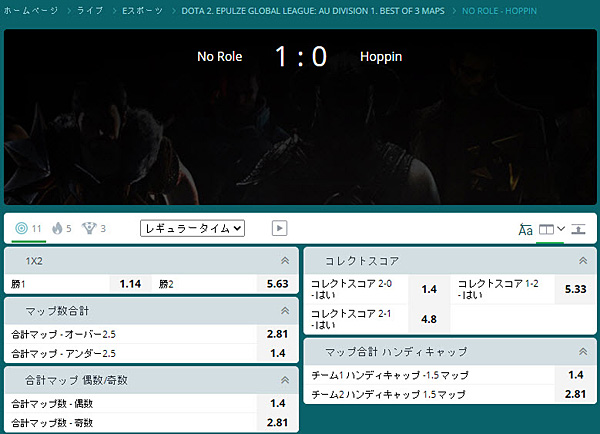
Task: Collapse the マップ数合計 section
Action: pyautogui.click(x=285, y=311)
